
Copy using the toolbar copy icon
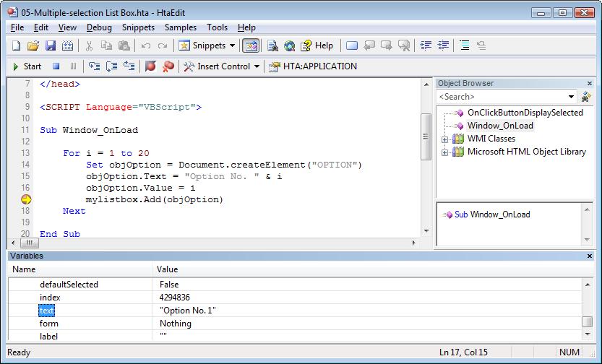(106, 45)
